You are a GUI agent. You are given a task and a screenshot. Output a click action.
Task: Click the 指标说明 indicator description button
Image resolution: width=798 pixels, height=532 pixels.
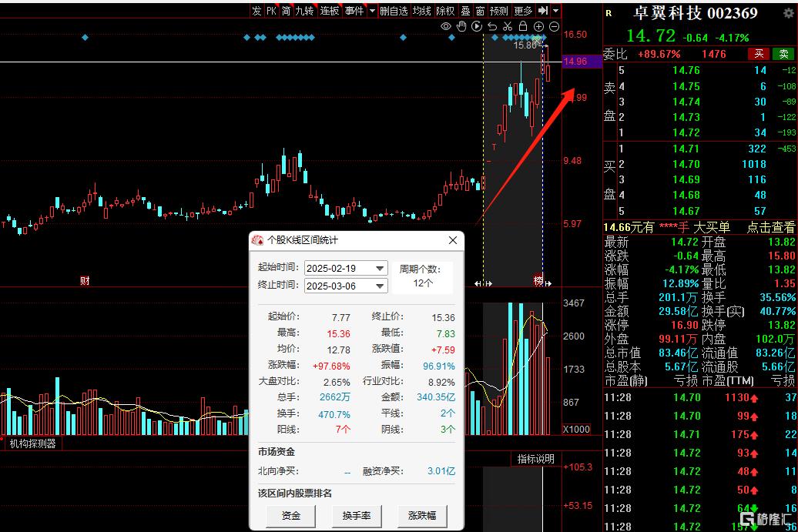[x=535, y=459]
